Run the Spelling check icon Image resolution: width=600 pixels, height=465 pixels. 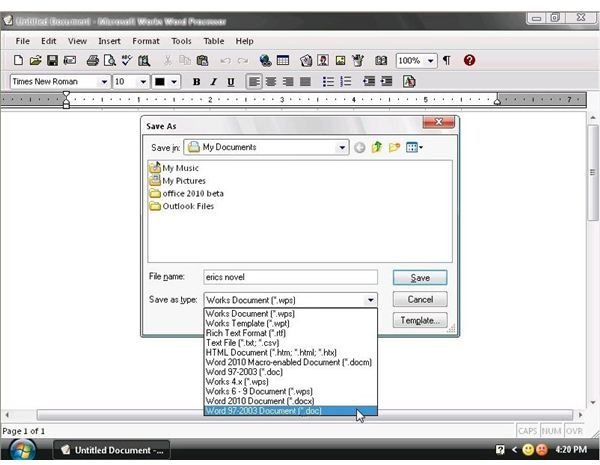click(127, 60)
